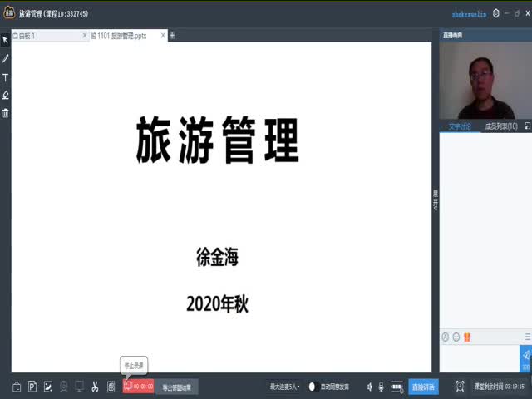Screen dimensions: 532x399
Task: Click the 导出答题结果 button
Action: click(177, 387)
